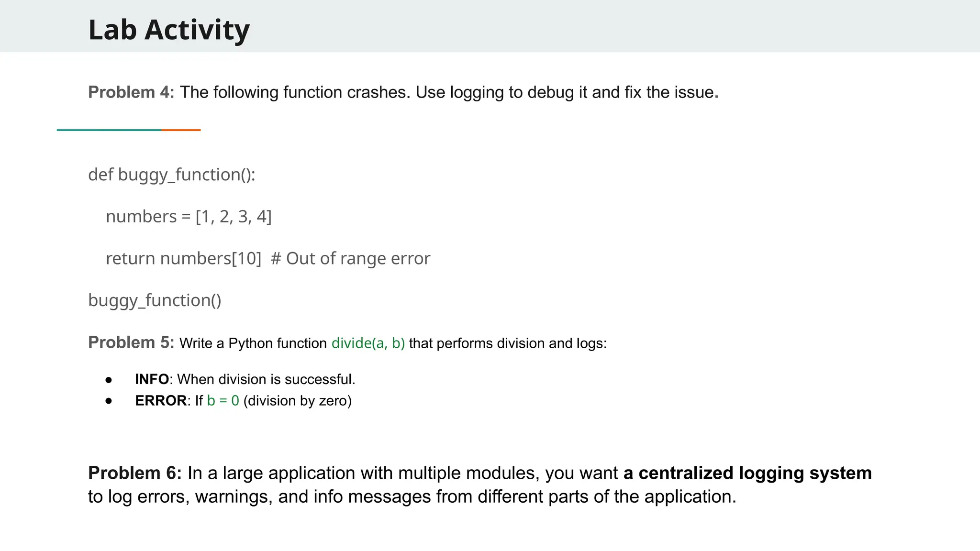This screenshot has width=980, height=551.
Task: Click the 'Problem 5:' heading label
Action: 132,343
